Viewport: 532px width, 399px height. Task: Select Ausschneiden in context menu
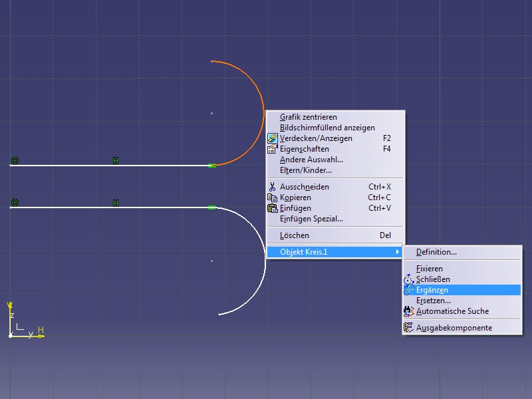tap(336, 187)
